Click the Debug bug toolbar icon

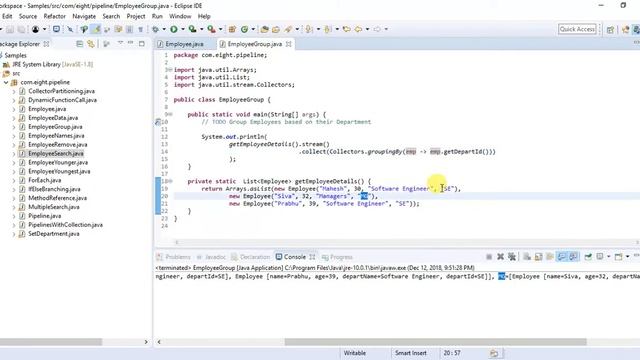155,29
